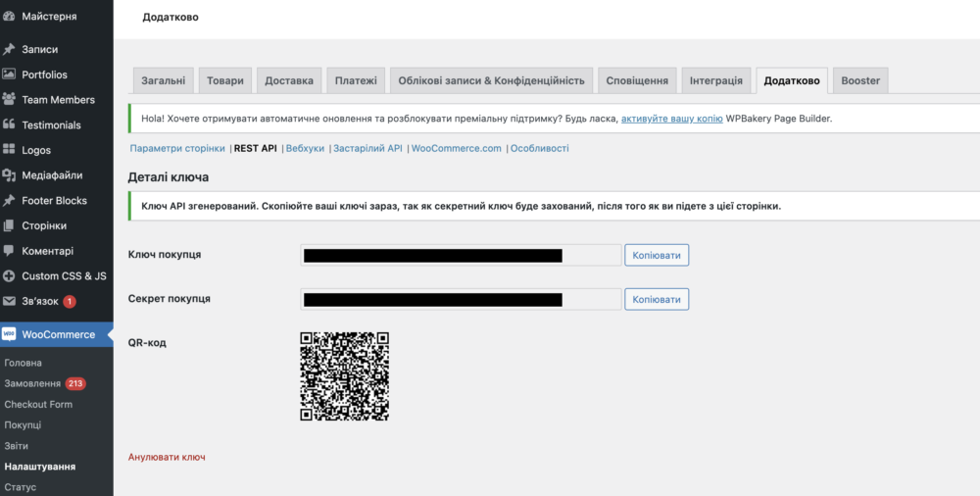Click the Custom CSS & JS plus icon
Viewport: 980px width, 496px height.
(9, 275)
